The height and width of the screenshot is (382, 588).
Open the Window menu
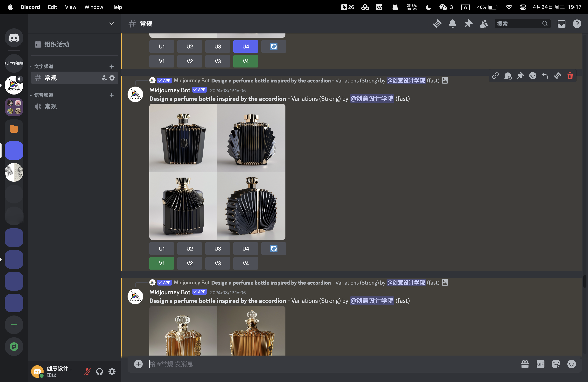pyautogui.click(x=94, y=7)
